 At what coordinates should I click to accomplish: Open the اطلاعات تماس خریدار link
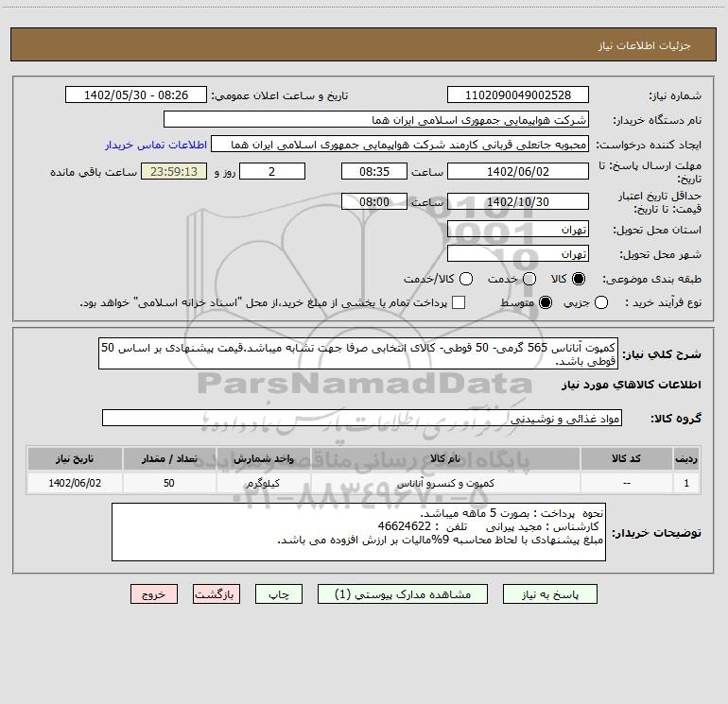(x=156, y=145)
